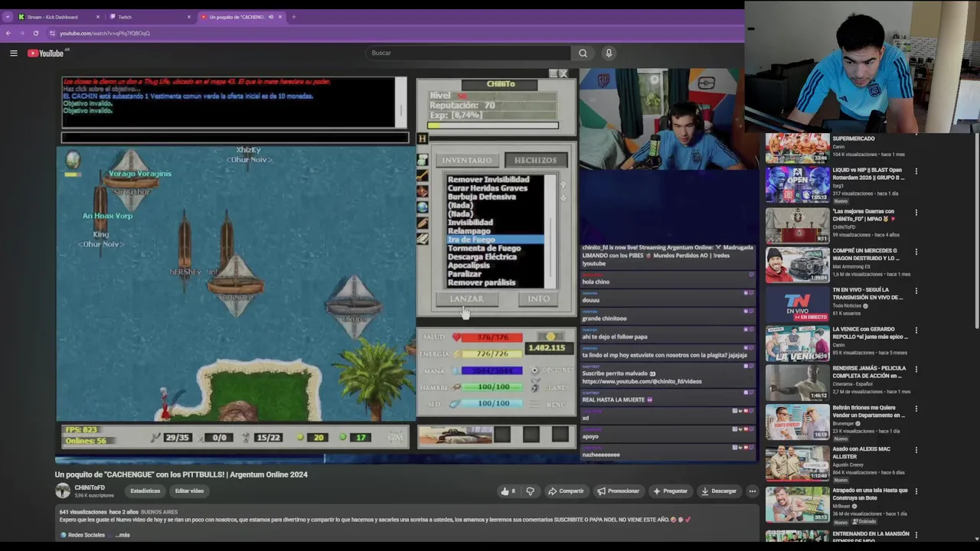980x551 pixels.
Task: Click the Buscar search field
Action: [468, 53]
